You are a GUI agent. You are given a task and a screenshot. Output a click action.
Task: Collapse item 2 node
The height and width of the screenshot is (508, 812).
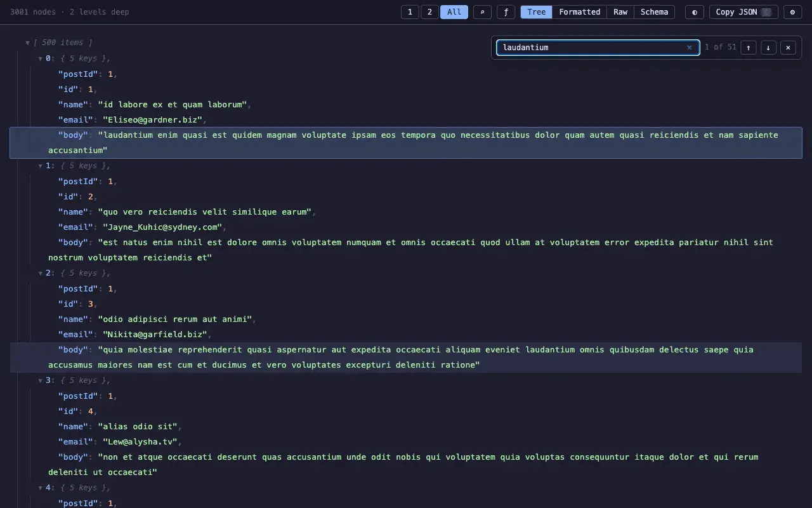click(x=41, y=274)
